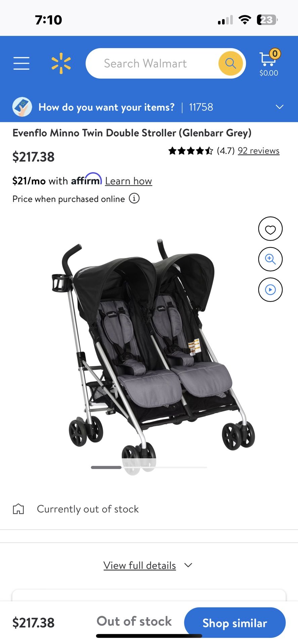Tap the delivery phone icon in banner

click(22, 107)
